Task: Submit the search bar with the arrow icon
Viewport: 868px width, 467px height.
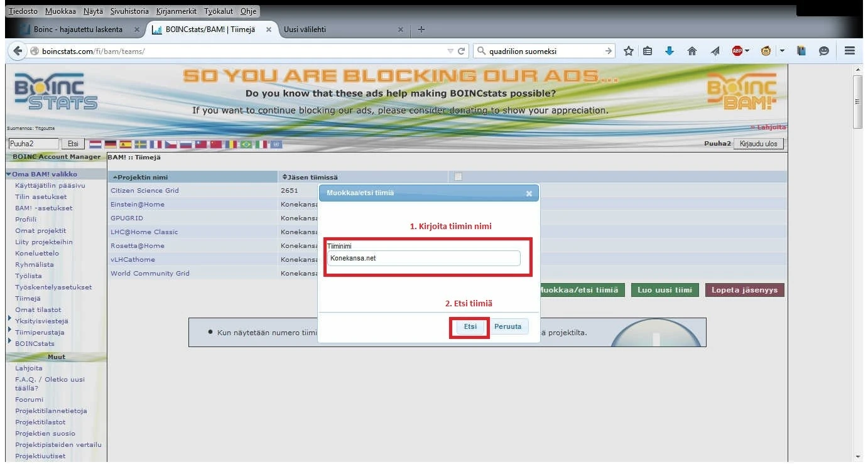Action: tap(608, 51)
